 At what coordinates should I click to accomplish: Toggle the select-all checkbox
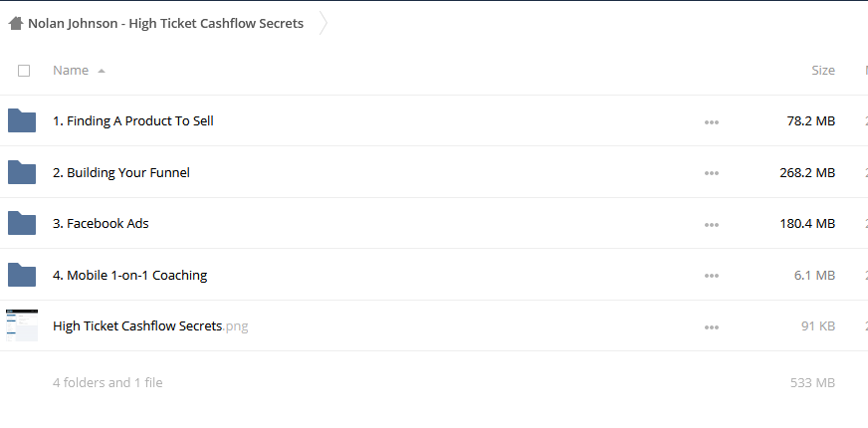24,71
